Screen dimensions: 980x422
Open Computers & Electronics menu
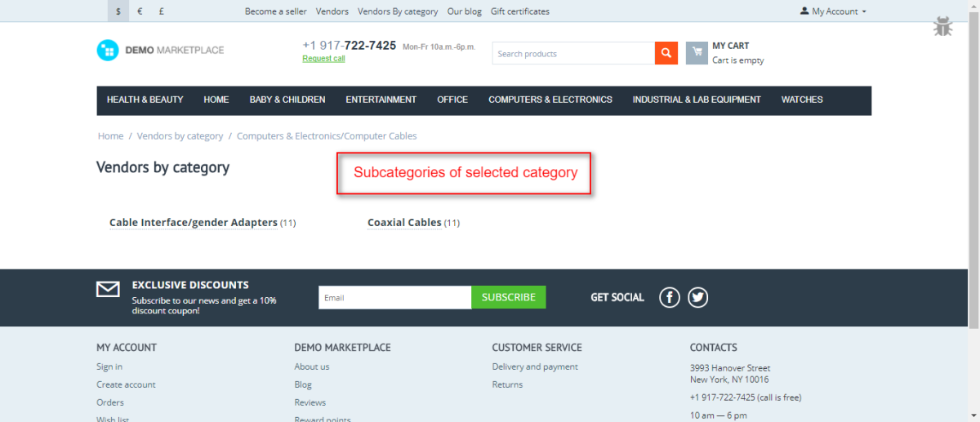click(x=550, y=100)
